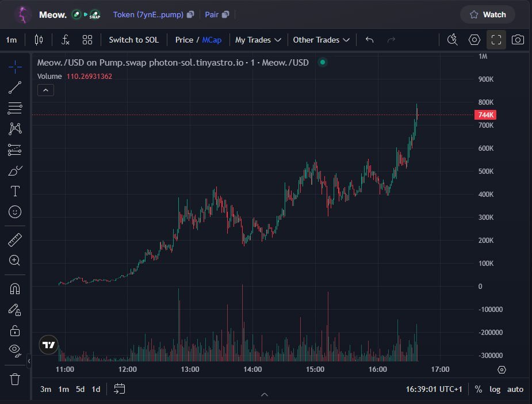This screenshot has height=404, width=532.
Task: Toggle magnet mode for drawings
Action: tap(15, 289)
